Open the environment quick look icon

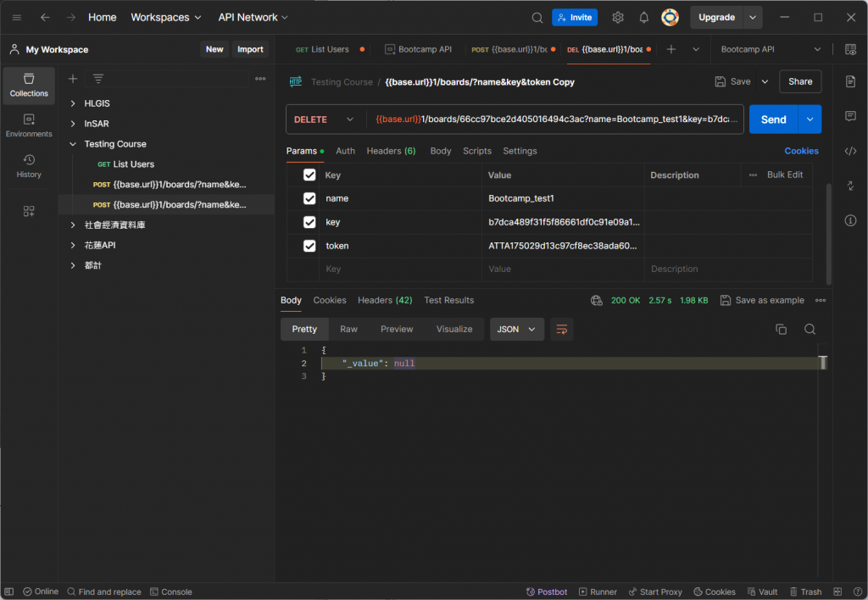click(851, 49)
